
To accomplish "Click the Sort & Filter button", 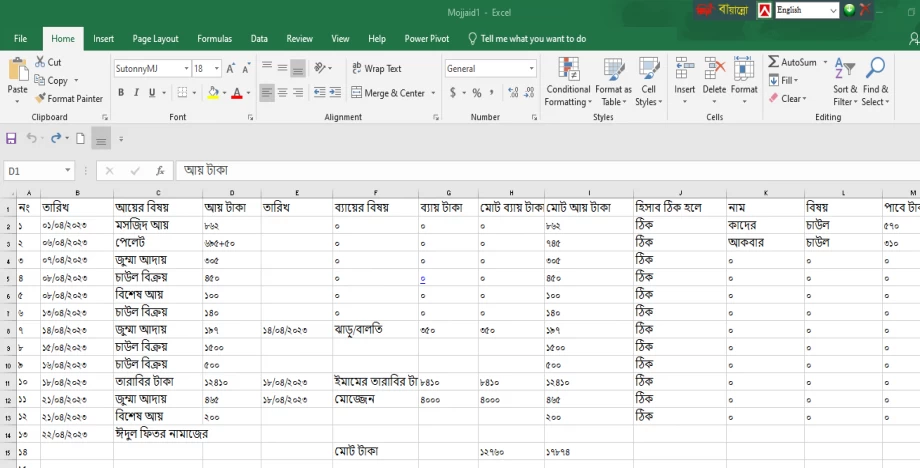I will click(845, 81).
